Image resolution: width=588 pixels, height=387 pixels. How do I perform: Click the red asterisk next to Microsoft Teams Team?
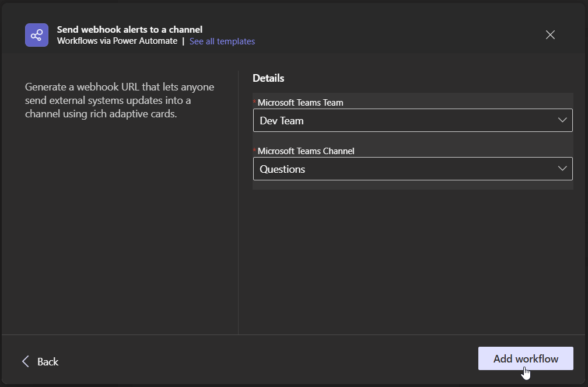point(255,102)
